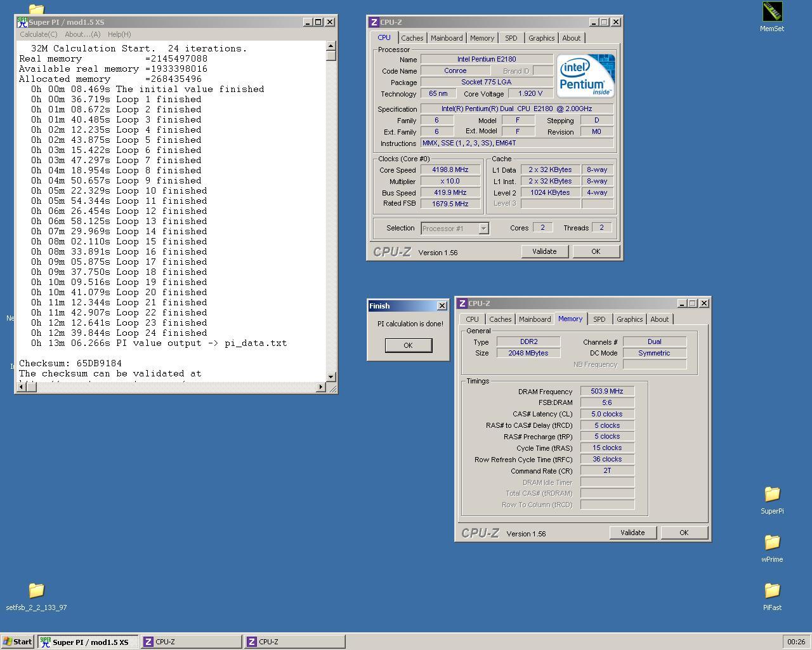Viewport: 812px width, 650px height.
Task: Click the taskbar clock showing 00:26
Action: click(796, 642)
